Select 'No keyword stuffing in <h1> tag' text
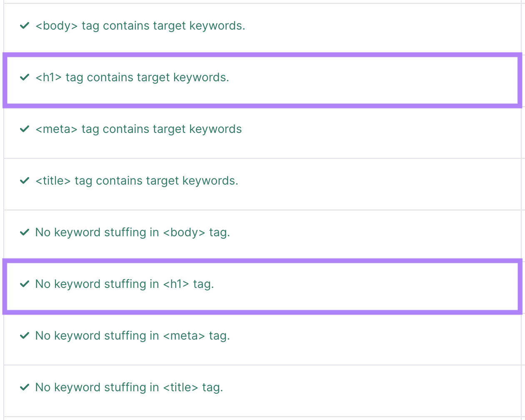The width and height of the screenshot is (525, 420). pyautogui.click(x=125, y=284)
